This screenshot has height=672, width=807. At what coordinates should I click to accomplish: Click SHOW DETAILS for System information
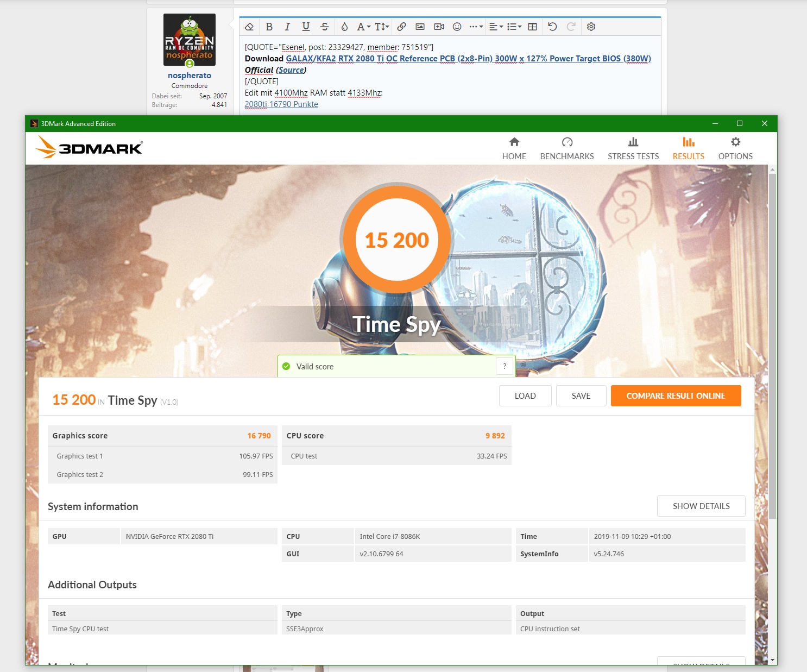[x=701, y=506]
